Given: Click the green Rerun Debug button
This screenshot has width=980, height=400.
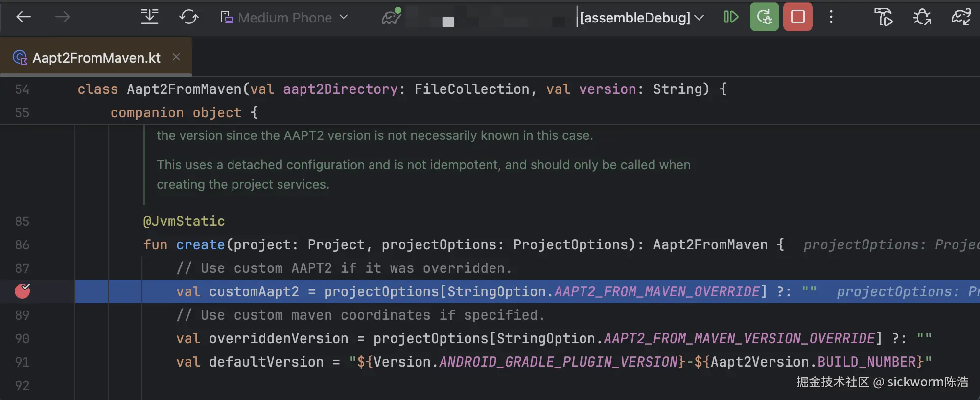Looking at the screenshot, I should [764, 17].
